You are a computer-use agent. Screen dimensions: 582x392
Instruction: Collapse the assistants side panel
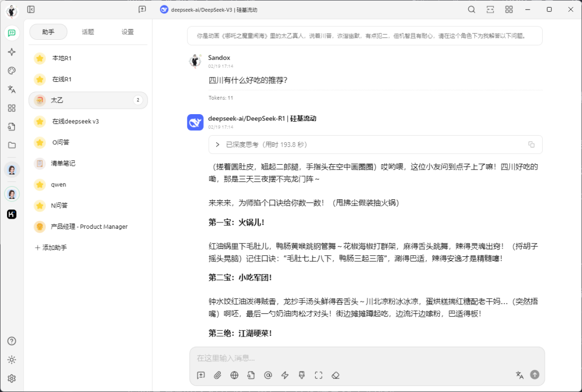coord(31,10)
